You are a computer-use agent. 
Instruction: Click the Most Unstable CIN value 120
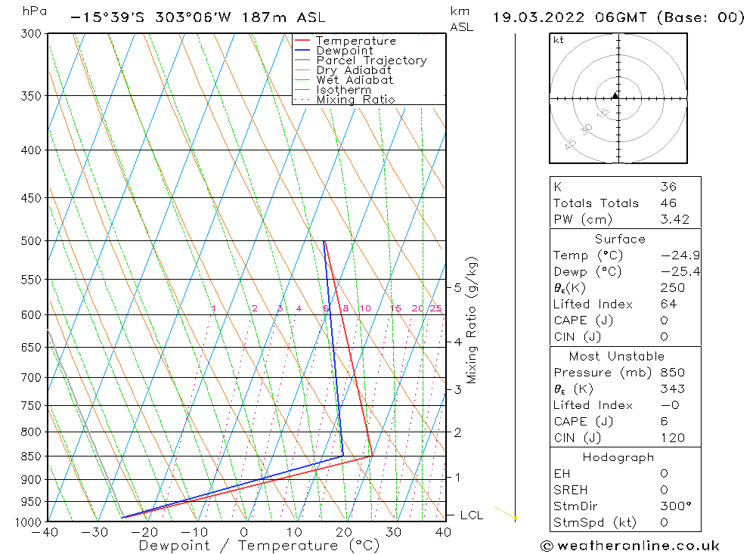coord(673,438)
